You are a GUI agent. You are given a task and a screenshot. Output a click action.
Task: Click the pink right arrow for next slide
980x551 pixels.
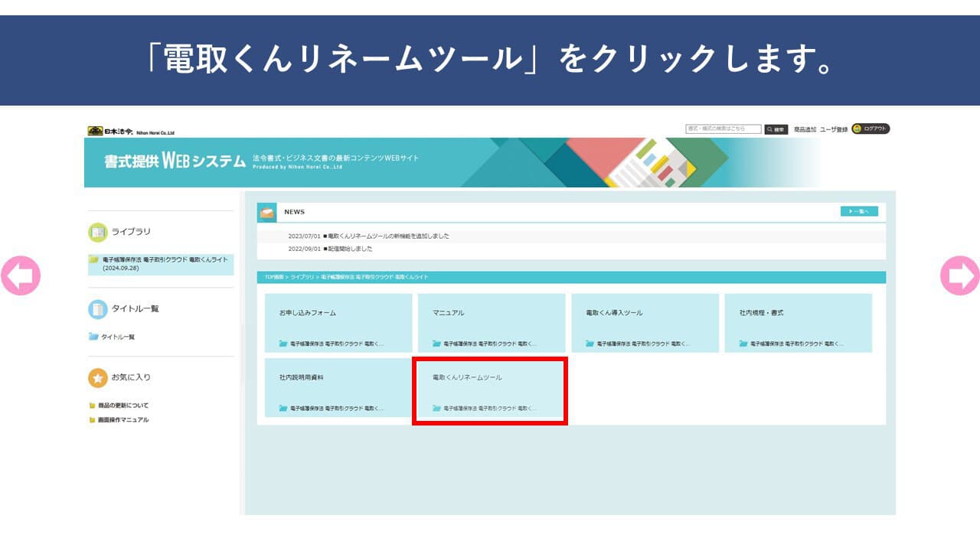[960, 275]
